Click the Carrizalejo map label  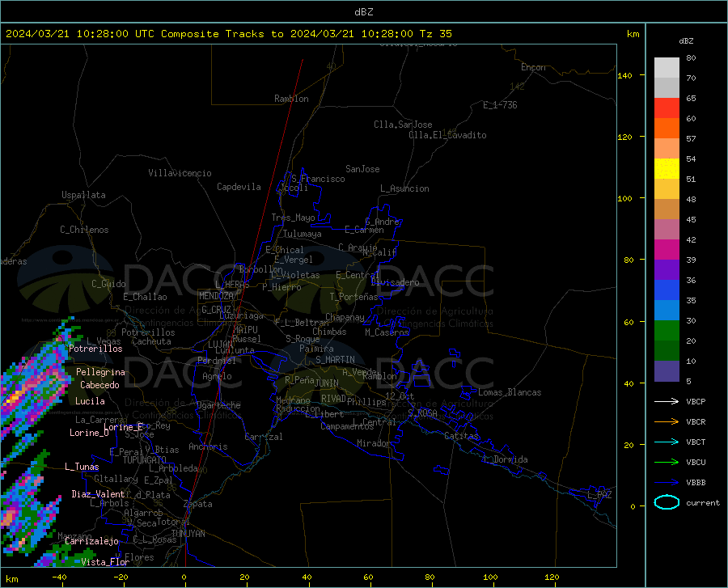click(91, 541)
